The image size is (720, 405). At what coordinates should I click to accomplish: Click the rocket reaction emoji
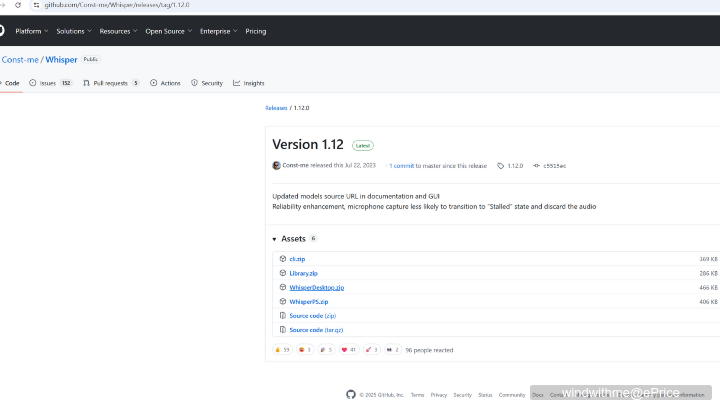pos(368,350)
